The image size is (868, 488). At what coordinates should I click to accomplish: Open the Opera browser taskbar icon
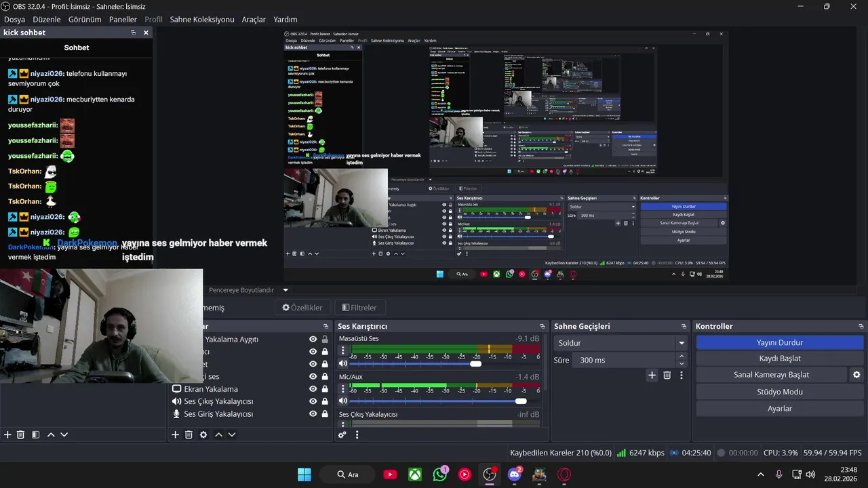[x=564, y=474]
